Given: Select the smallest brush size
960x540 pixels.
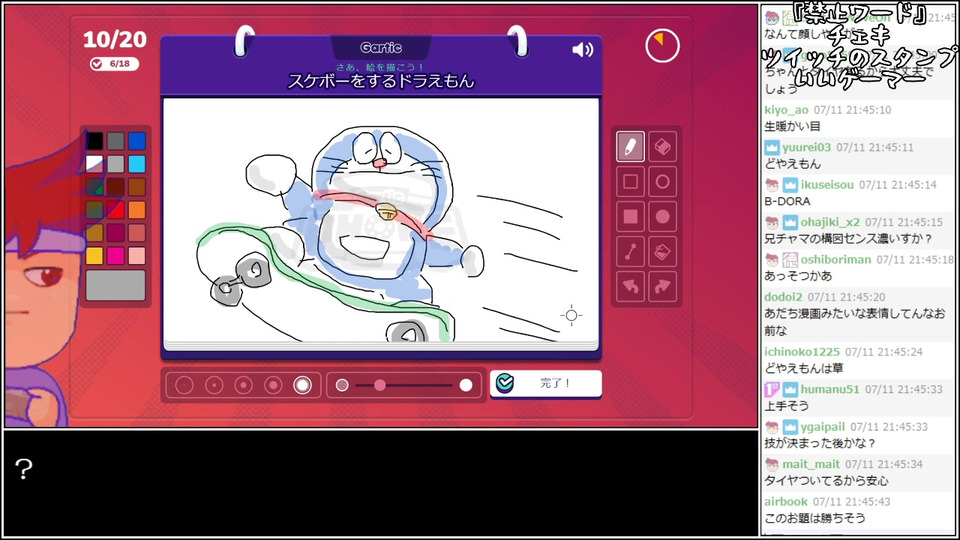Looking at the screenshot, I should 184,385.
